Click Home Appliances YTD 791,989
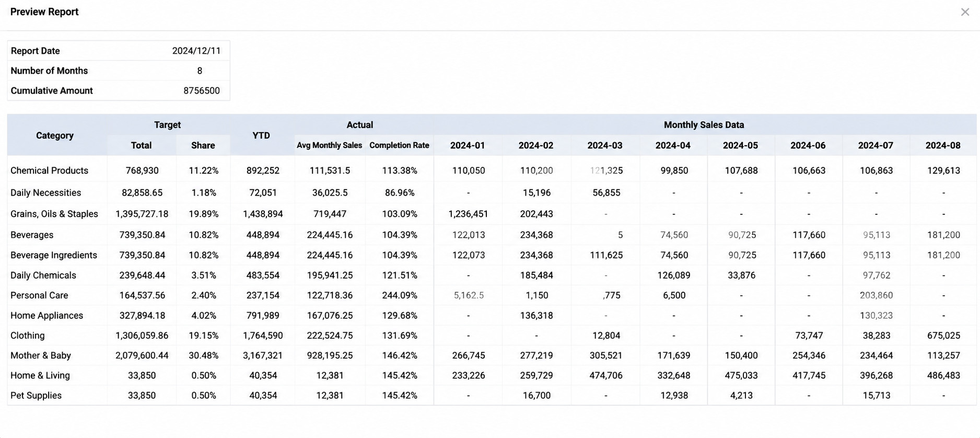This screenshot has height=438, width=980. tap(263, 315)
